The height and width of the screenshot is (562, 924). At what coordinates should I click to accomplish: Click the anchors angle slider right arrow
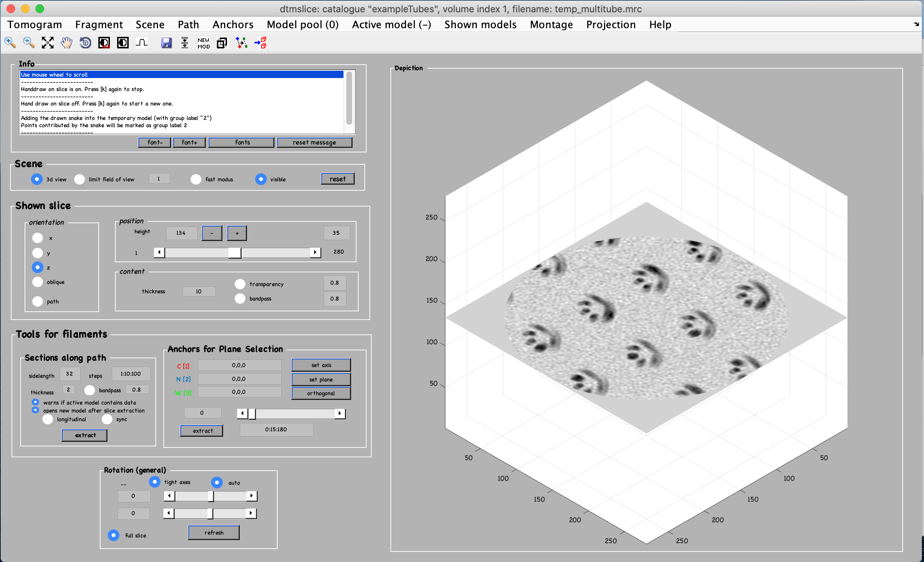tap(340, 413)
